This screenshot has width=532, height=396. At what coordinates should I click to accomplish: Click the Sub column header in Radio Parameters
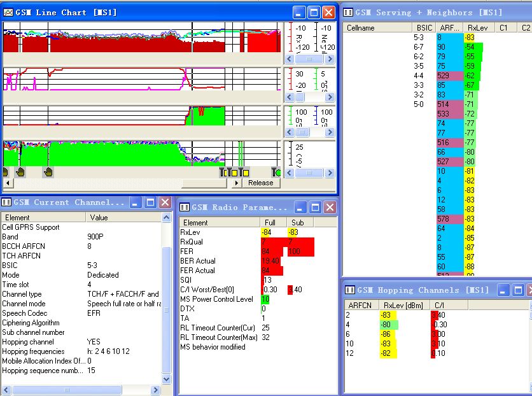(x=297, y=223)
